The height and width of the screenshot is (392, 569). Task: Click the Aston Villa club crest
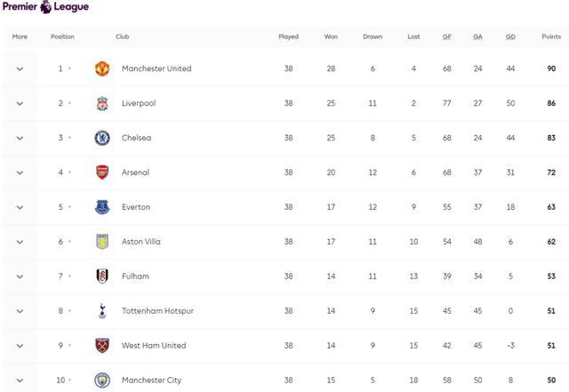coord(102,242)
